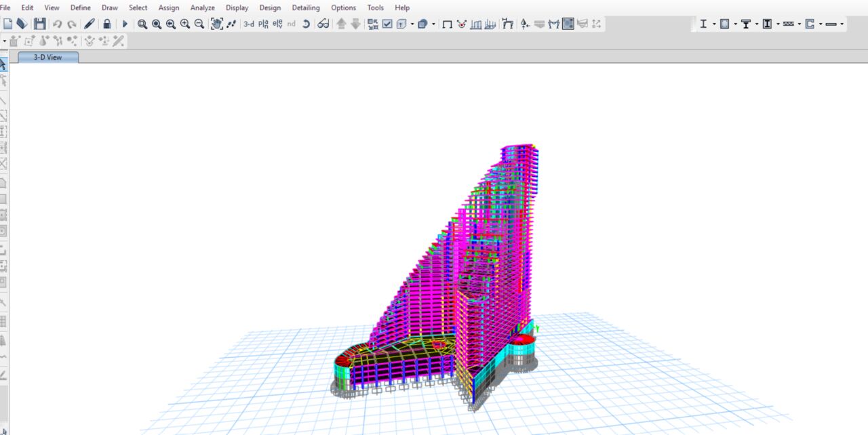Run analysis with the play arrow
Viewport: 868px width, 435px height.
(x=125, y=24)
